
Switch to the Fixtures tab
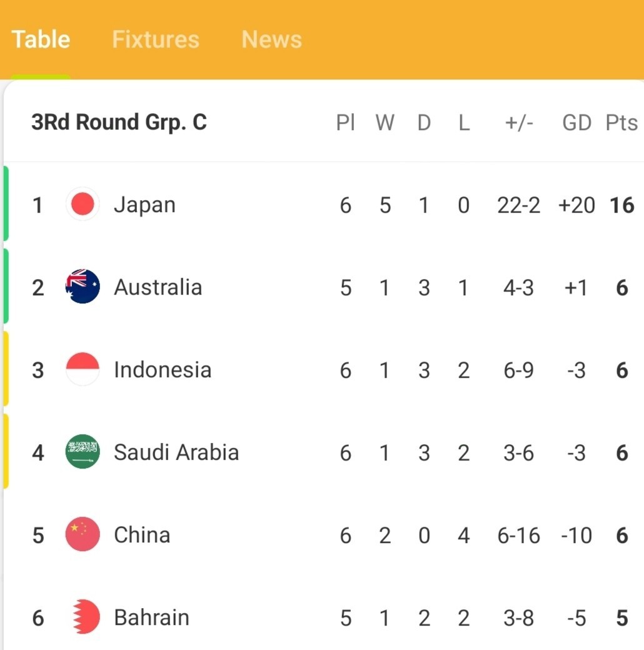point(156,39)
